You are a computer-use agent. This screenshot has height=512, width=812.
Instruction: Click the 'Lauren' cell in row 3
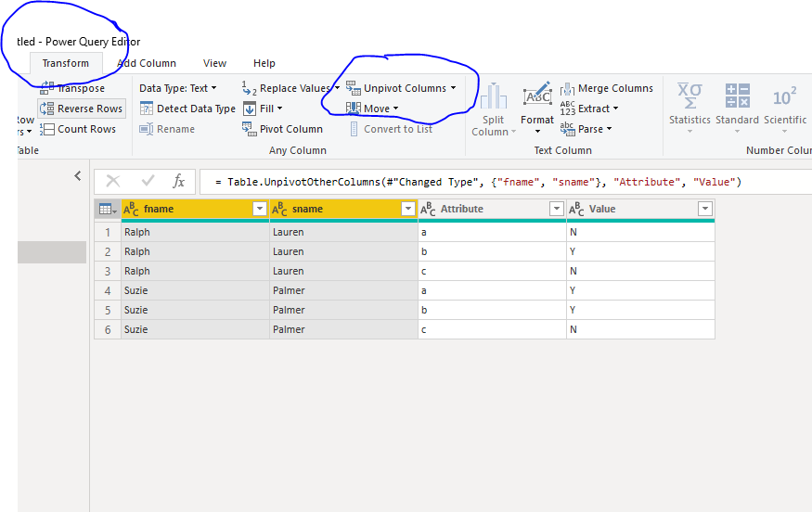[x=344, y=271]
